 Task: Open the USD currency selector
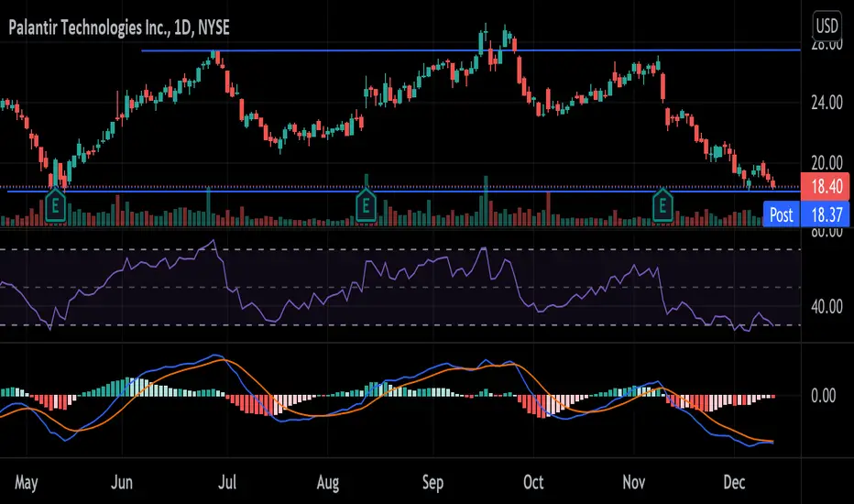827,25
